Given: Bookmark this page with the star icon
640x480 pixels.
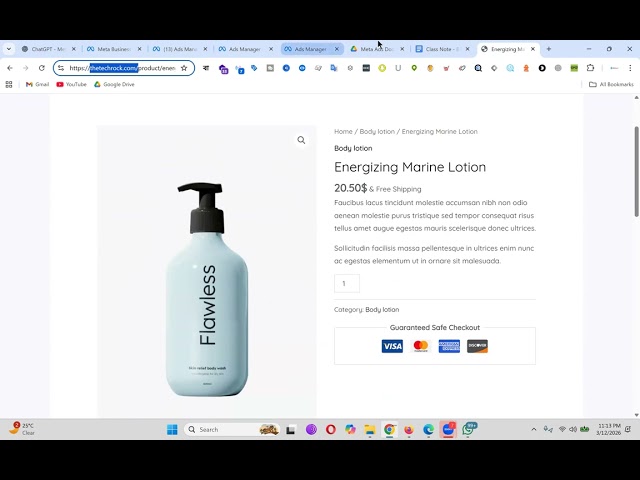Looking at the screenshot, I should [x=184, y=68].
